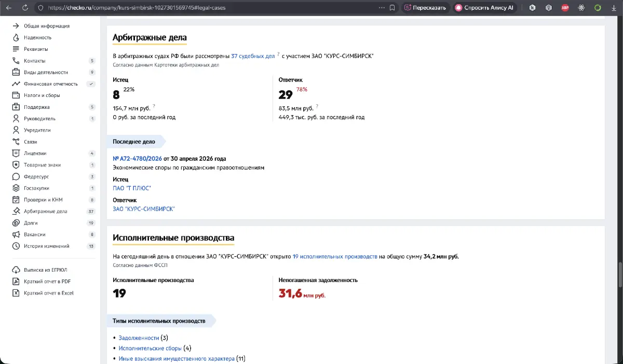
Task: Click the Краткий отчет в Excel icon
Action: click(15, 293)
